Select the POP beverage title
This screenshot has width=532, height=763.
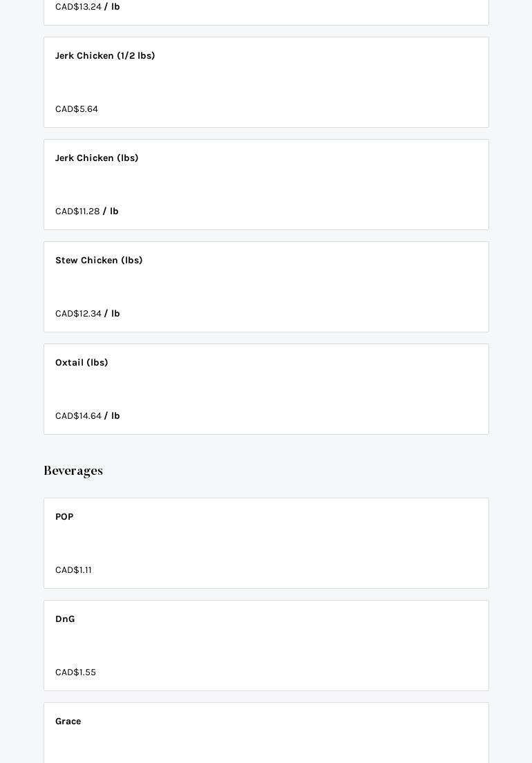point(64,517)
